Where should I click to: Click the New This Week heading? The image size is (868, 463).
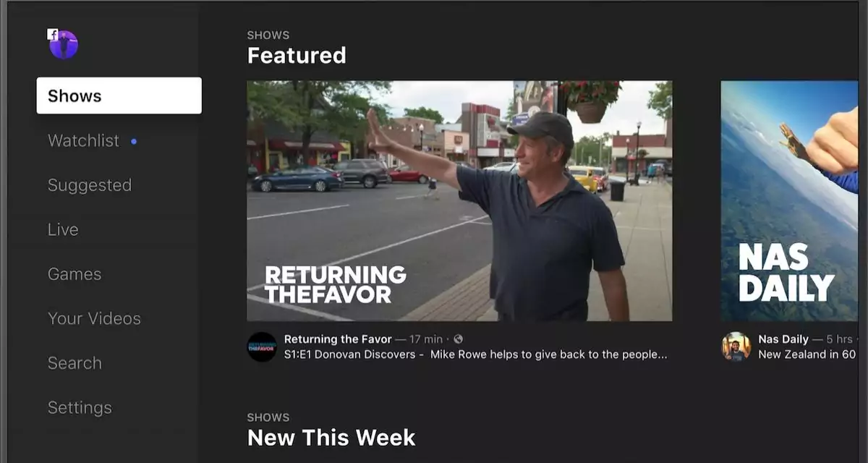[331, 438]
